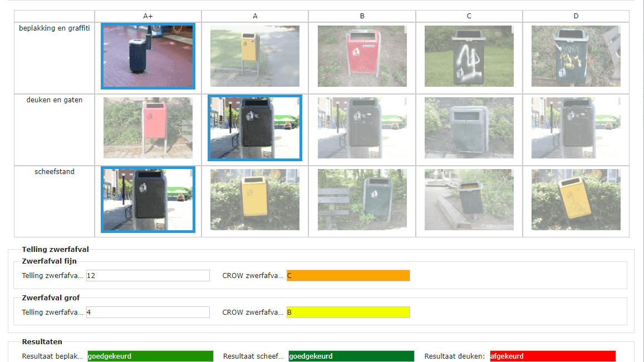Click orange CROW zwerfafval C field

click(x=348, y=275)
